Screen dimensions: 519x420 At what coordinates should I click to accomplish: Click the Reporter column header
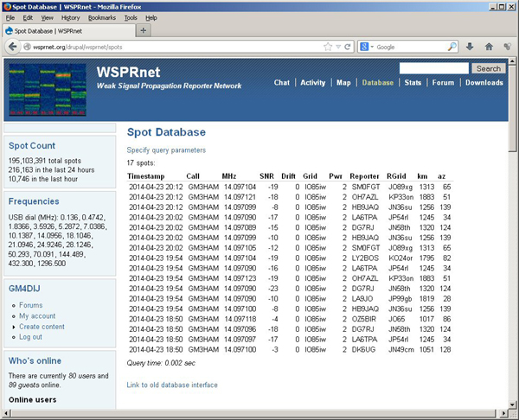[x=364, y=176]
